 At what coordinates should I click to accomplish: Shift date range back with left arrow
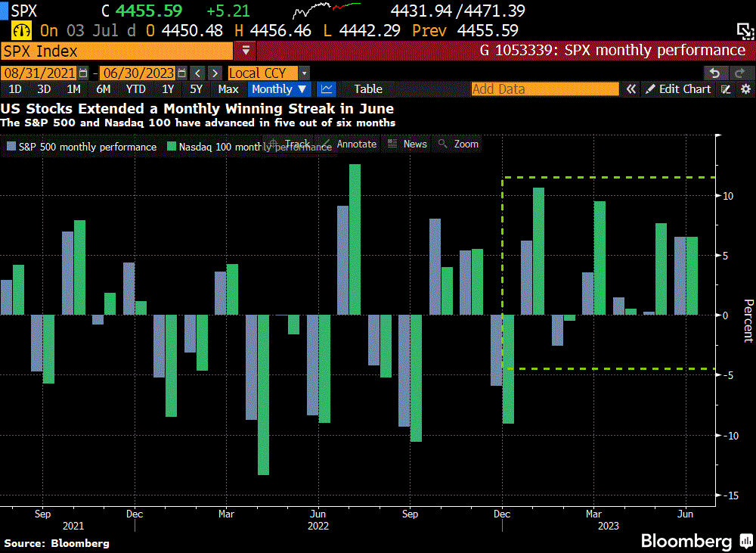197,73
